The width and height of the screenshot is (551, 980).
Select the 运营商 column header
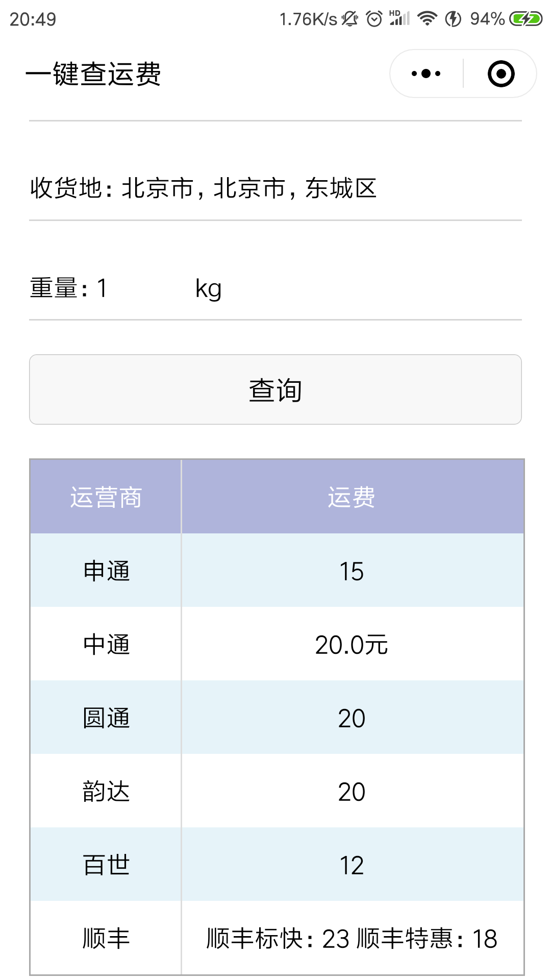(x=106, y=497)
